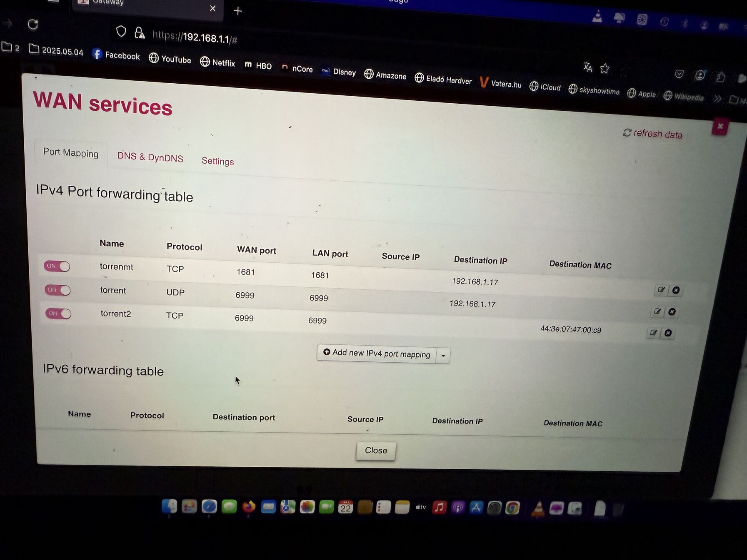This screenshot has width=747, height=560.
Task: Click Add new IPv4 port mapping
Action: 377,353
